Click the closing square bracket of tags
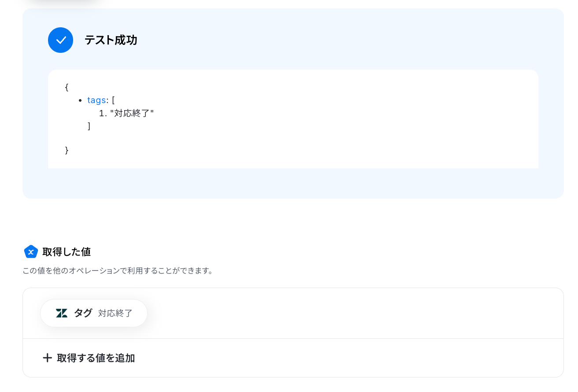 (89, 126)
